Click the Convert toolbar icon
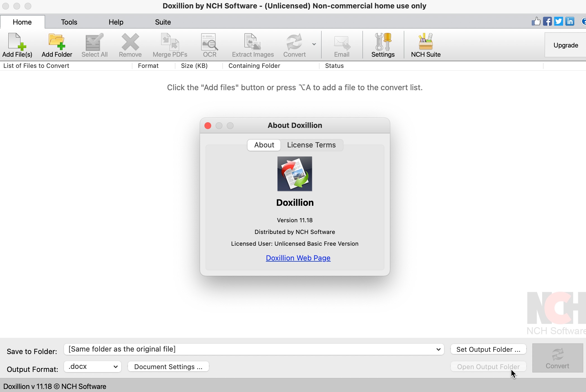The image size is (586, 392). coord(294,45)
